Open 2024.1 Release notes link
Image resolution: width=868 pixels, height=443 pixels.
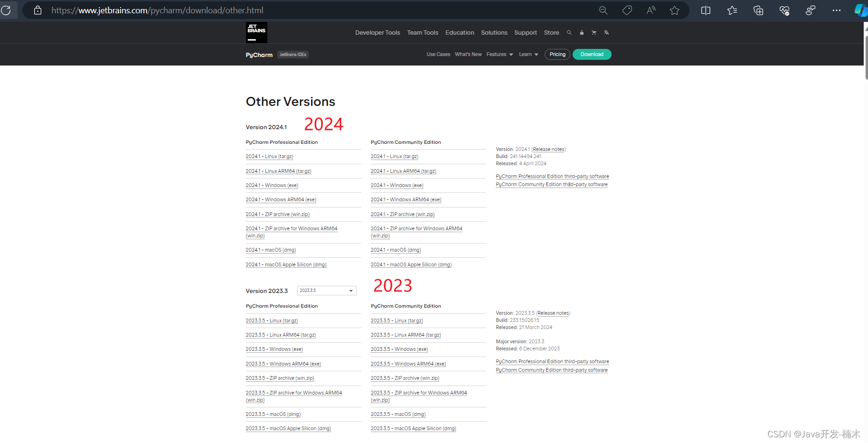coord(548,150)
